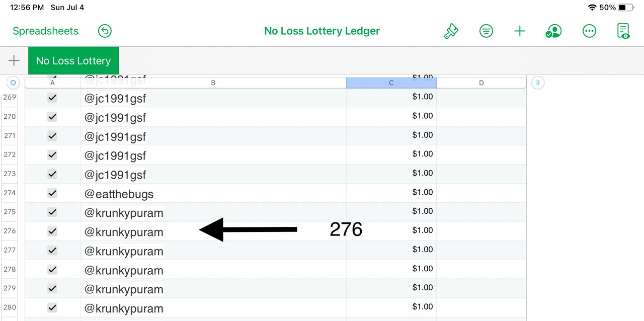Toggle the checkbox in row 280
The width and height of the screenshot is (644, 321).
tap(52, 308)
